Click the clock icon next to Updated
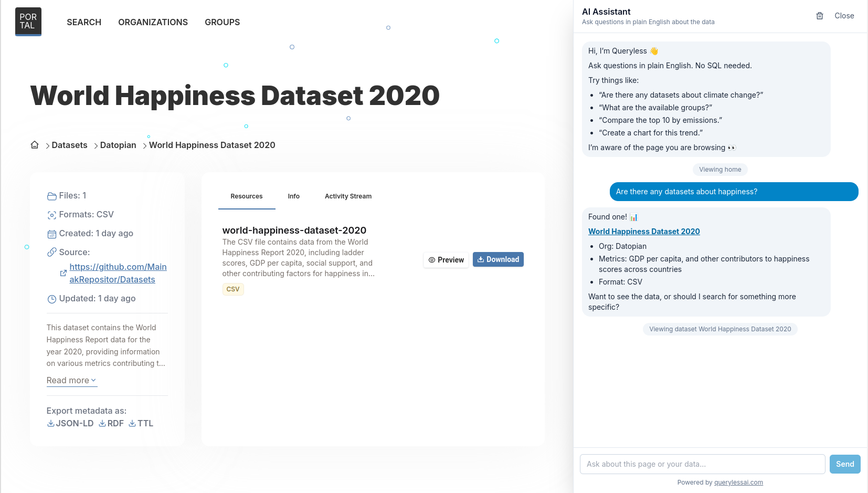868x493 pixels. click(x=51, y=299)
